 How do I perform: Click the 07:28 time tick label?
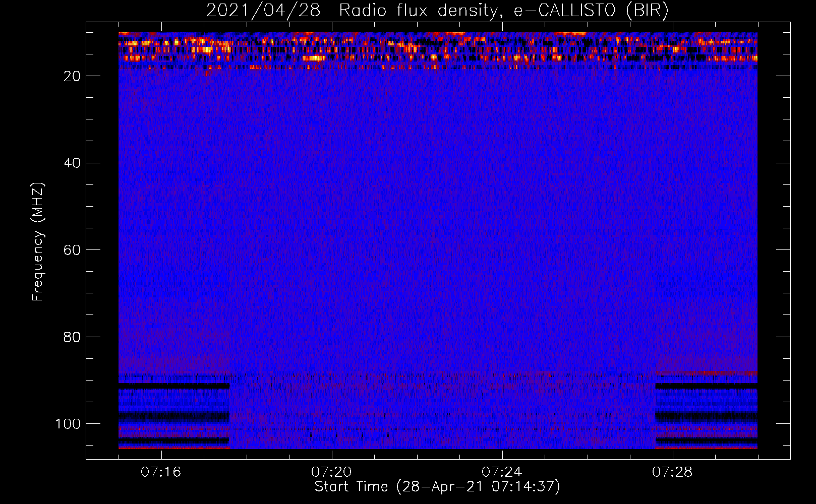tap(672, 472)
